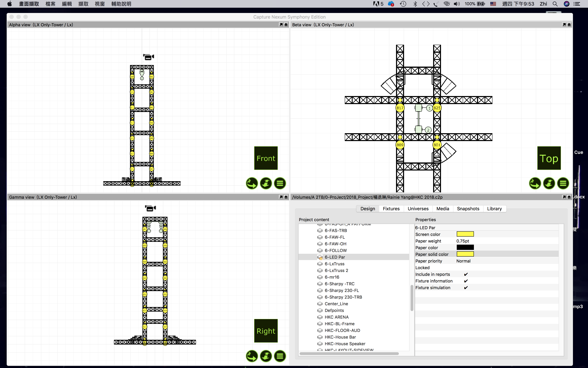Click the zoom/move arrows icon in Alpha view

pos(266,183)
